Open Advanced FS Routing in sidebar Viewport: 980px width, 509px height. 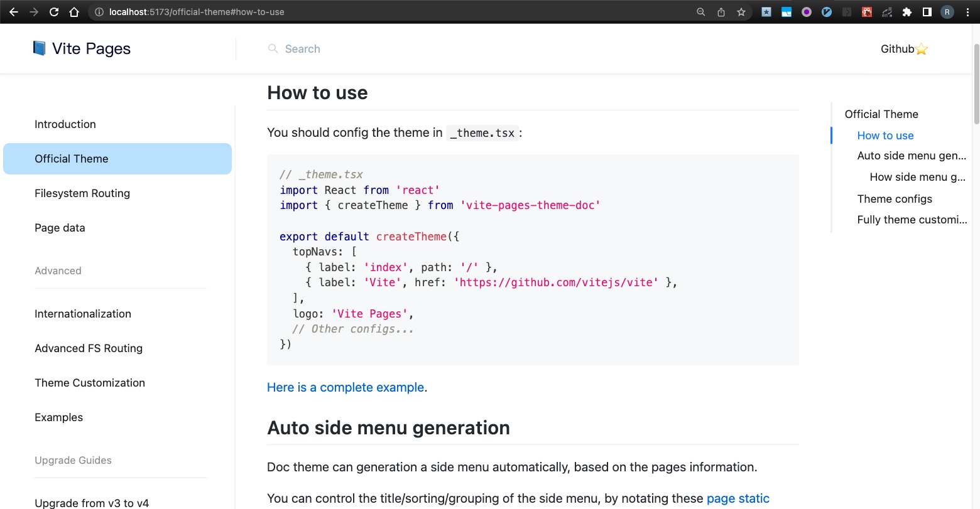point(89,348)
